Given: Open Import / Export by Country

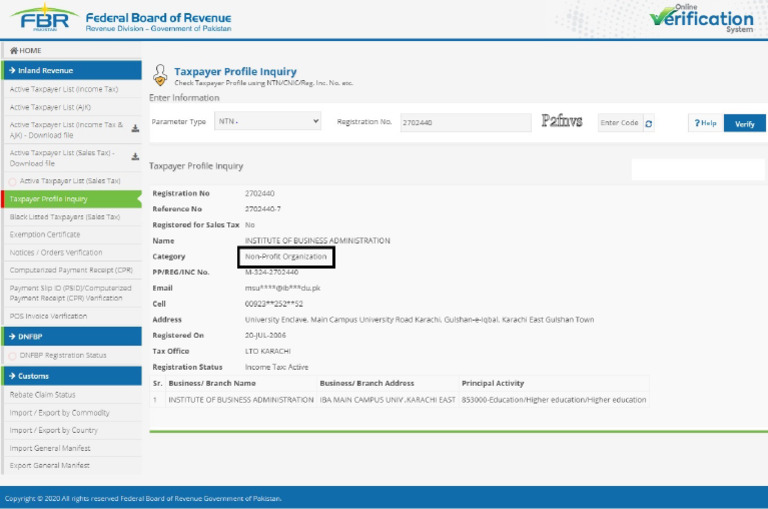Looking at the screenshot, I should click(x=53, y=430).
